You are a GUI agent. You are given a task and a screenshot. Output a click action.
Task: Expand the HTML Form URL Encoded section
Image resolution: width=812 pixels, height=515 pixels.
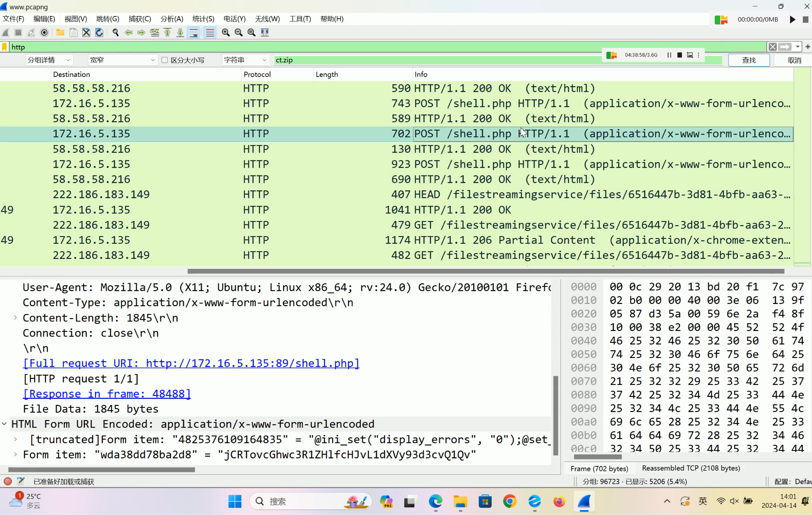(x=4, y=424)
